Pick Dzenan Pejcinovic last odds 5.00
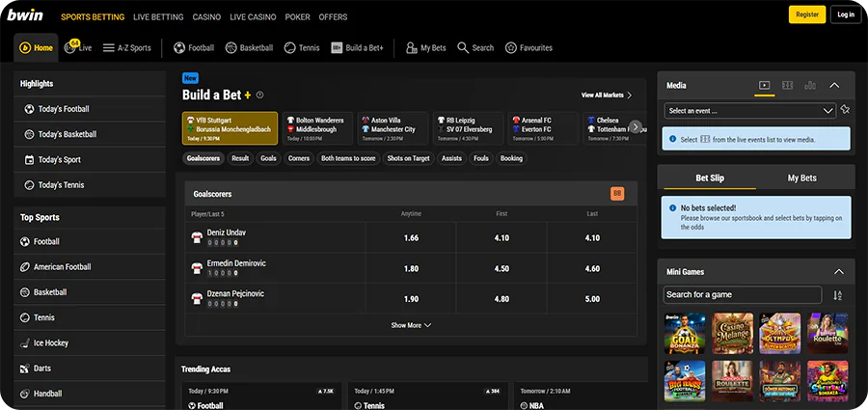 tap(592, 299)
